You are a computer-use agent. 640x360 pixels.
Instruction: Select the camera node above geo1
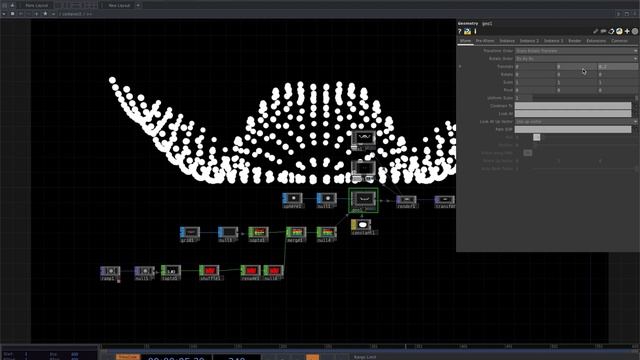363,140
